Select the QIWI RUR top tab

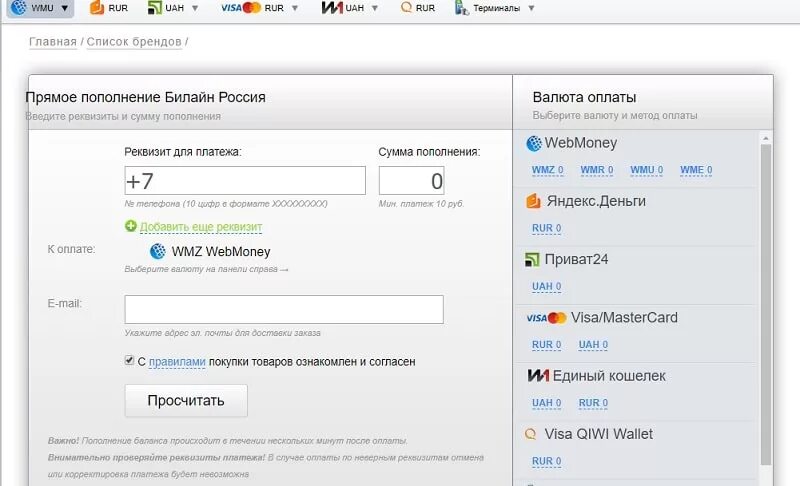(418, 8)
